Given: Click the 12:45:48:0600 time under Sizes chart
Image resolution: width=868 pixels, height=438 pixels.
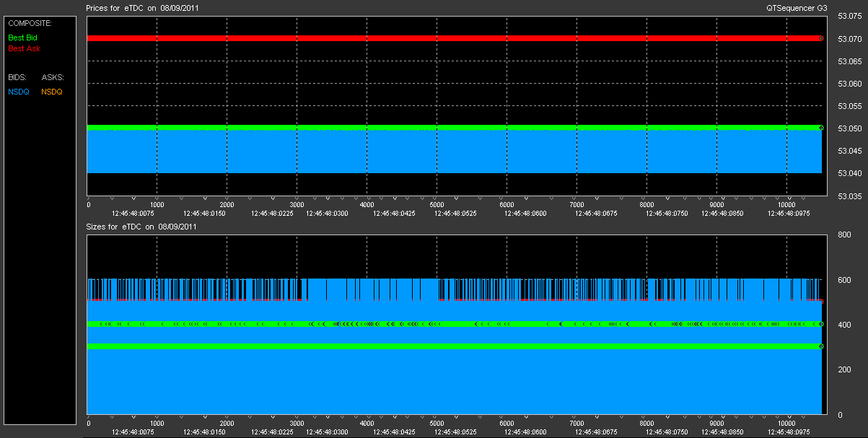Looking at the screenshot, I should [x=526, y=432].
